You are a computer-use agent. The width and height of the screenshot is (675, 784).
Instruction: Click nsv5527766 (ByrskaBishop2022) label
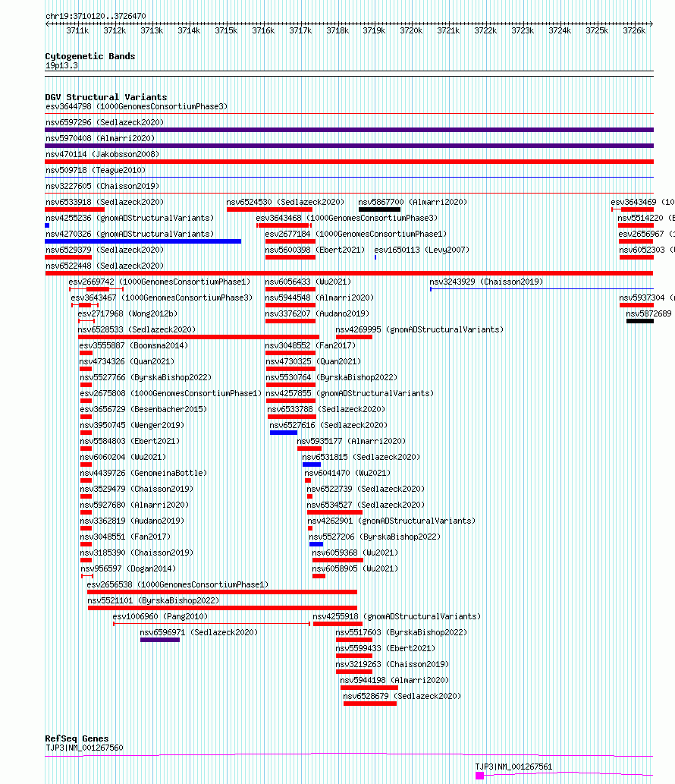coord(146,379)
